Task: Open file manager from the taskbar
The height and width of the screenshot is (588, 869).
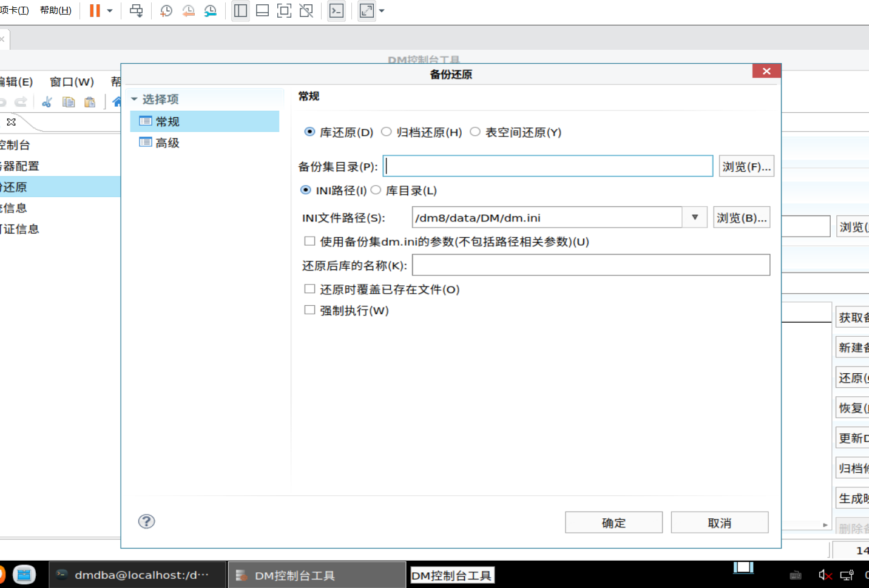Action: (24, 574)
